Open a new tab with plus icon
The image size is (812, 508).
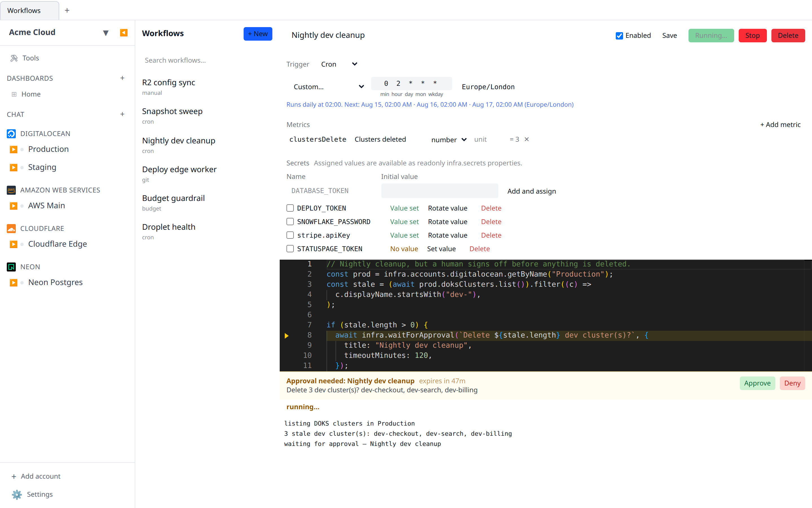click(67, 10)
